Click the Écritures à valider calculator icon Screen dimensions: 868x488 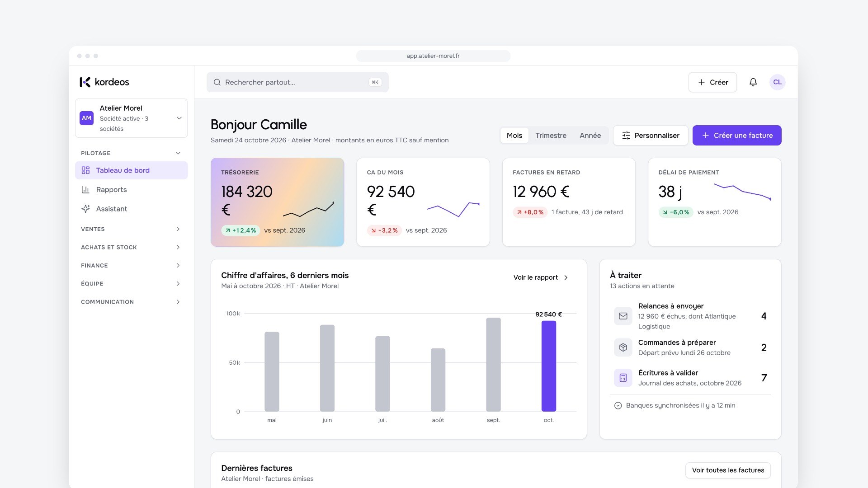click(623, 378)
